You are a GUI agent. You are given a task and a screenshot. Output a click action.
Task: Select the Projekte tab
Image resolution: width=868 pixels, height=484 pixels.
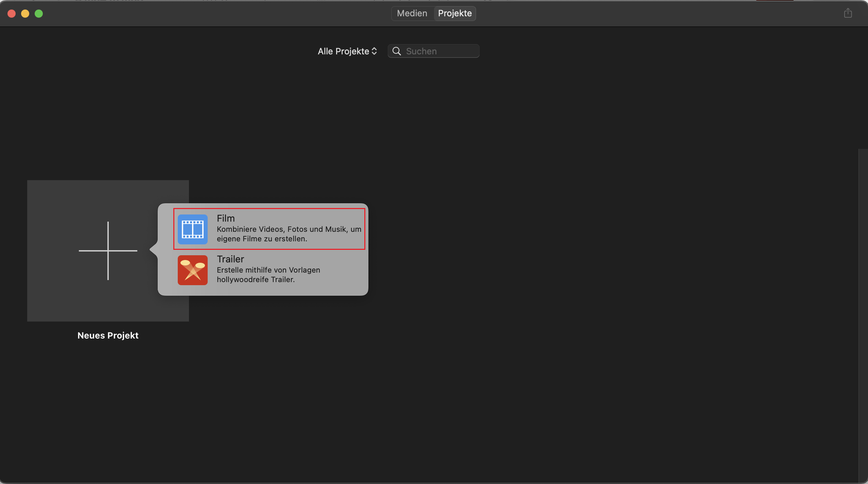(x=455, y=13)
